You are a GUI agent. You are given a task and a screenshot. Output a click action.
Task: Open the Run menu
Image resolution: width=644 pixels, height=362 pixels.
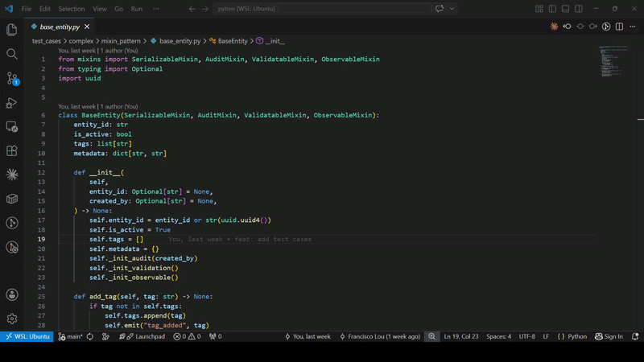coord(137,9)
